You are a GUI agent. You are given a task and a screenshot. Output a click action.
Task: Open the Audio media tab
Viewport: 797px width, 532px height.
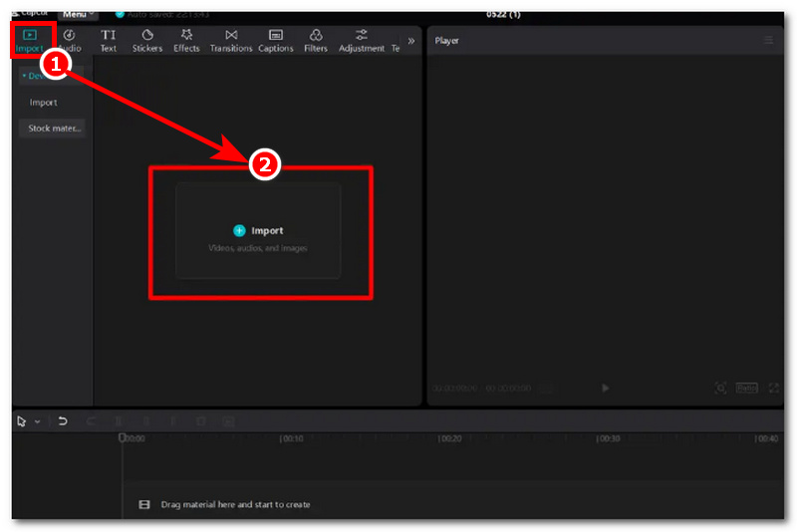(x=70, y=40)
